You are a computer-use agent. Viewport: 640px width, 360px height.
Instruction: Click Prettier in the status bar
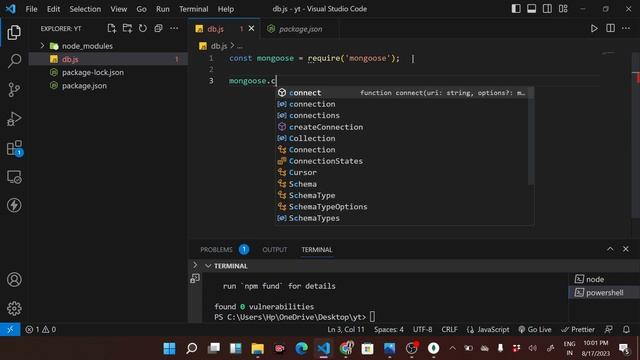[x=578, y=329]
